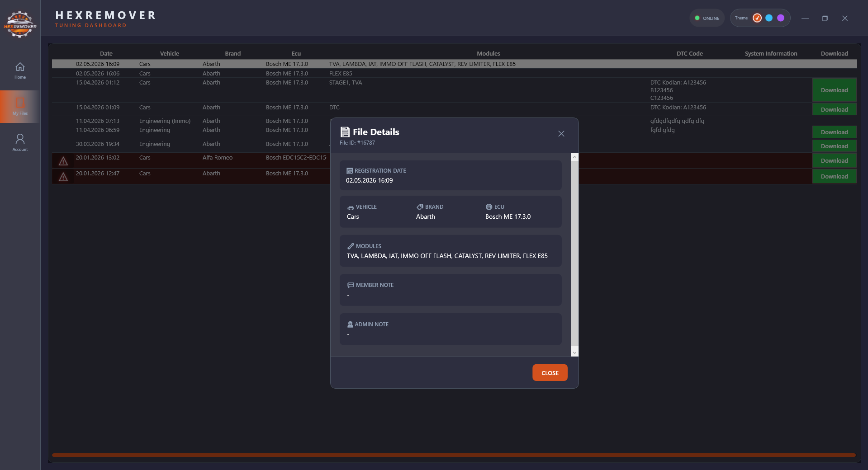Click the File Details vertical scrollbar thumb
The width and height of the screenshot is (868, 470).
(574, 253)
